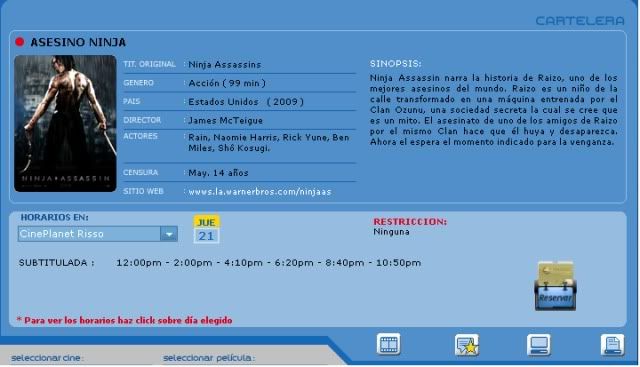Open the seleccionar película selector

(x=209, y=358)
